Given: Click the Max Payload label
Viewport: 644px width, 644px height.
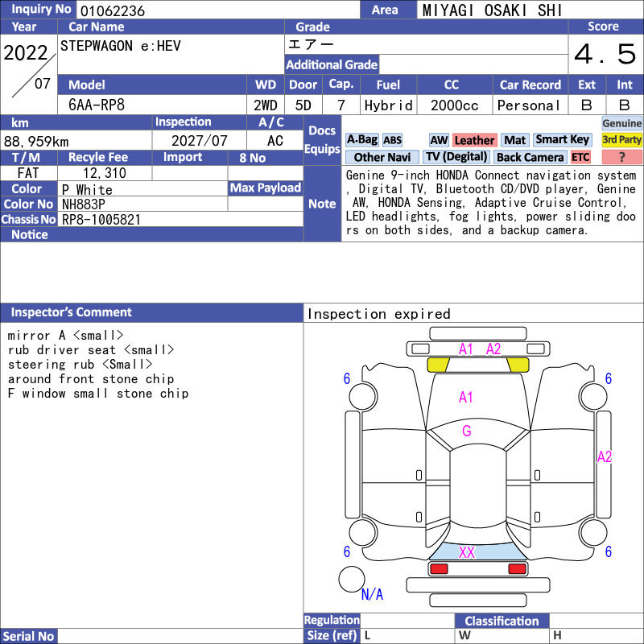Looking at the screenshot, I should (x=266, y=188).
